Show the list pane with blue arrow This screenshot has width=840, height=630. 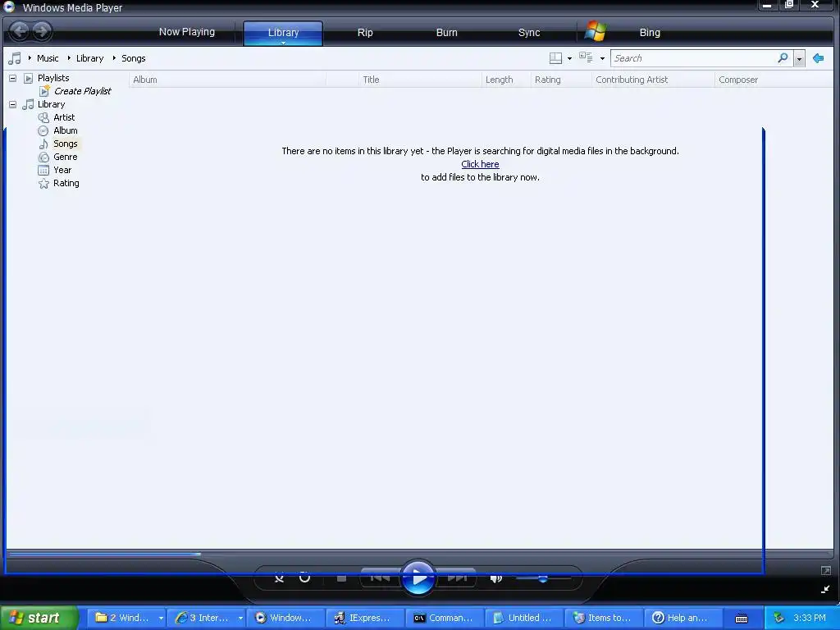coord(818,58)
